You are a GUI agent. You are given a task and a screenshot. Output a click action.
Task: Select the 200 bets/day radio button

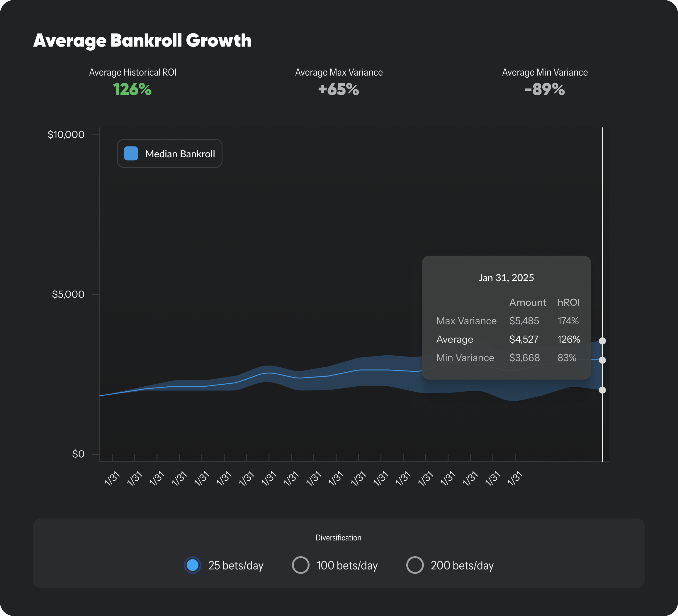[416, 565]
